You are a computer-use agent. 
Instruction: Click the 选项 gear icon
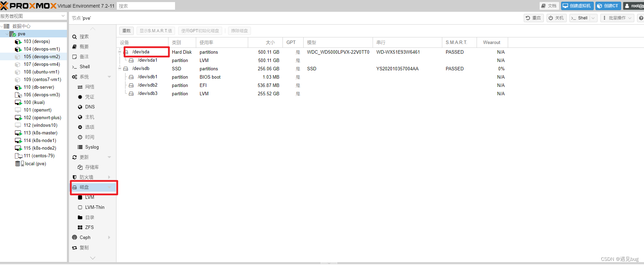(x=80, y=127)
